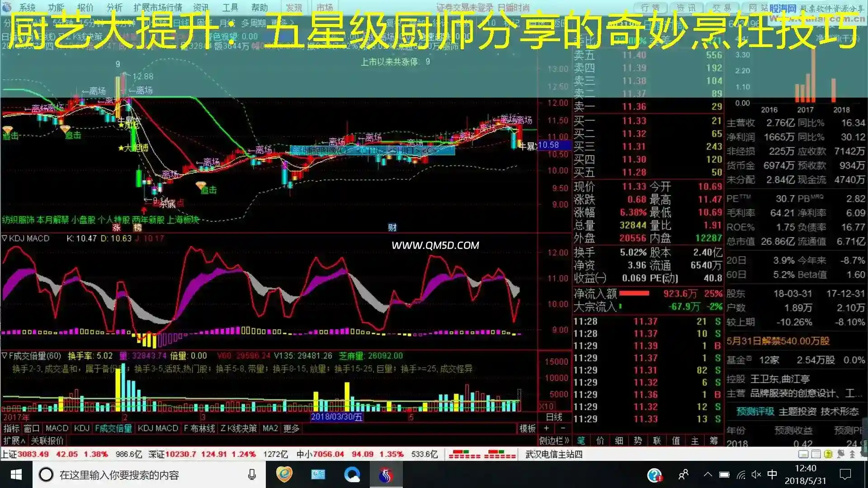The width and height of the screenshot is (868, 488).
Task: Switch to the MACD indicator tab
Action: [57, 428]
